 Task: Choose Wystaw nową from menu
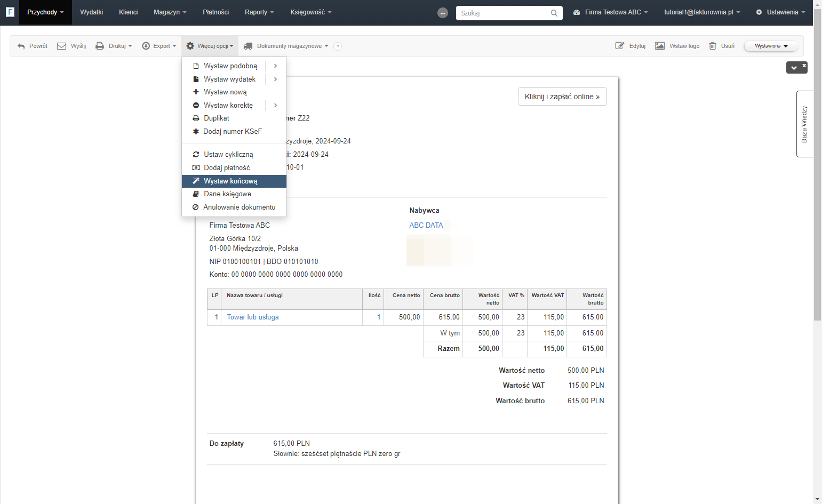click(234, 92)
